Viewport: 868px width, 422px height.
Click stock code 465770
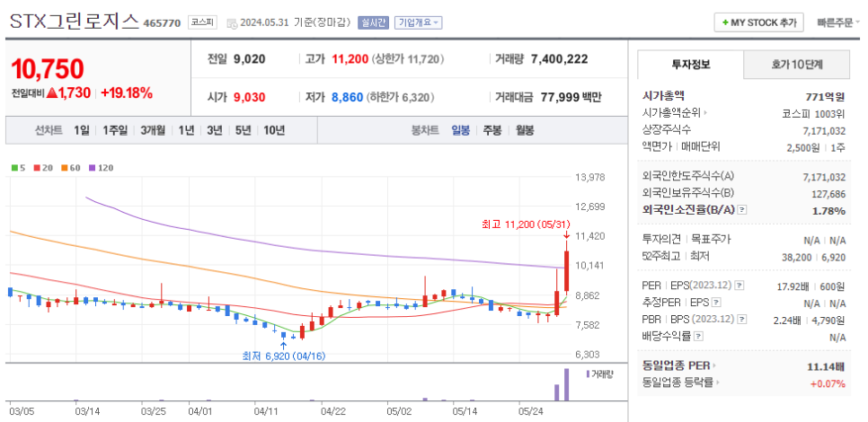pyautogui.click(x=162, y=23)
